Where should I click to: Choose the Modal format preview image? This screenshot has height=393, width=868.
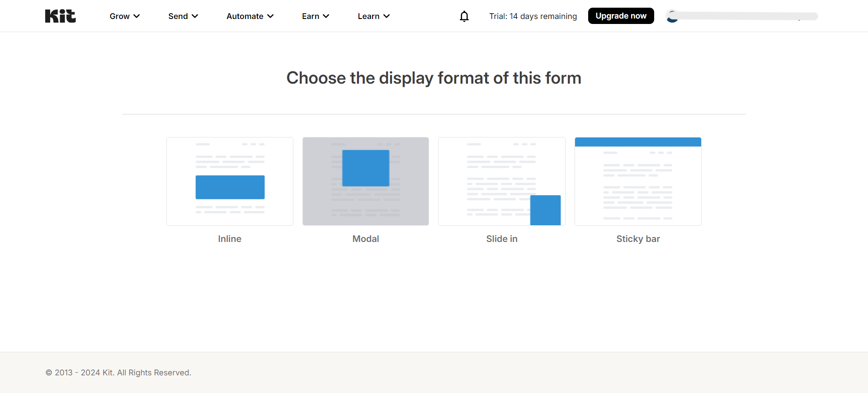[x=365, y=181]
